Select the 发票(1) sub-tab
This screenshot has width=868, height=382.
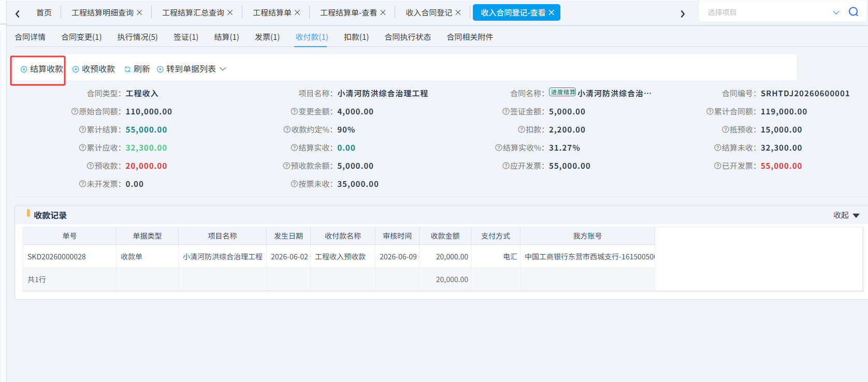tap(267, 37)
